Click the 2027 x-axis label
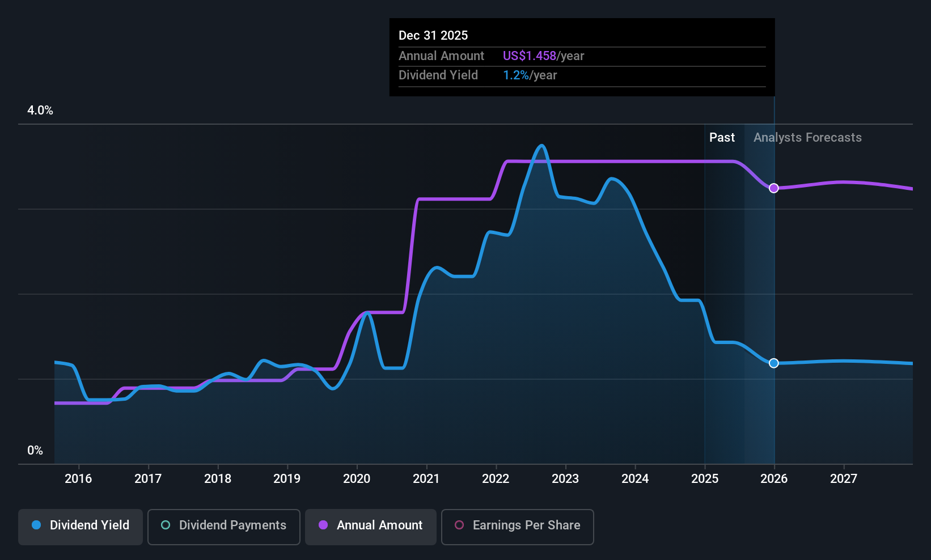 tap(844, 479)
